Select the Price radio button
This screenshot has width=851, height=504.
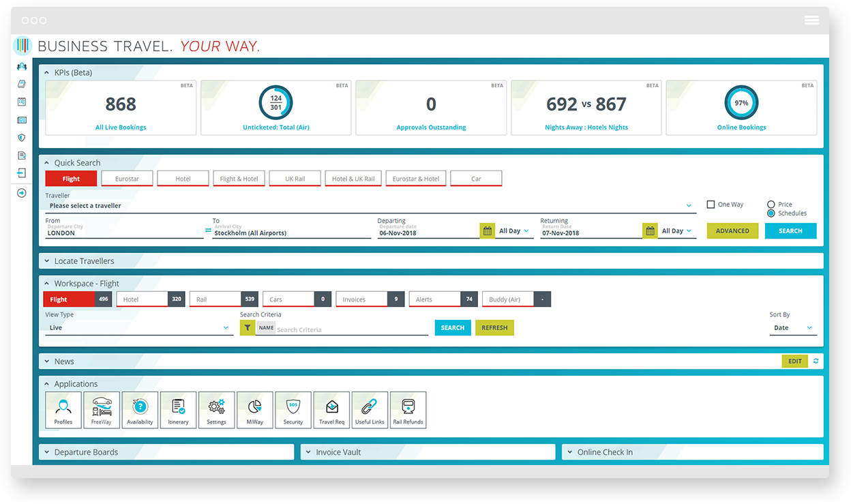click(771, 205)
